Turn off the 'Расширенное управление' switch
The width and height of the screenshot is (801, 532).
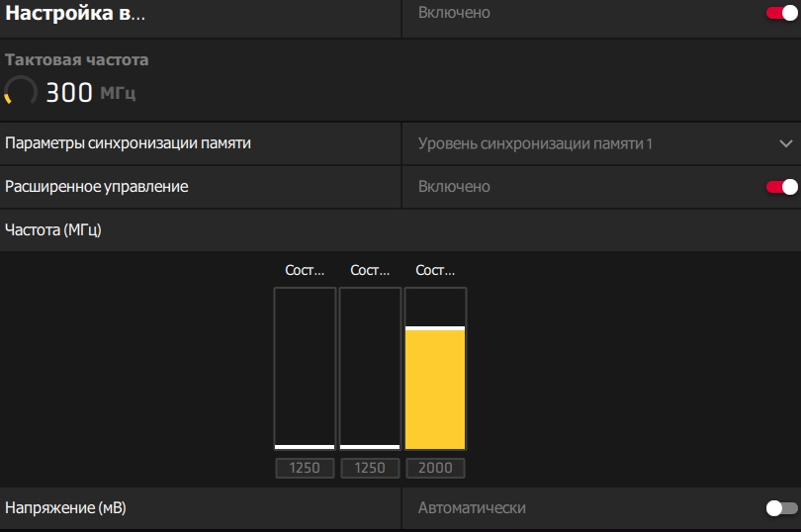tap(781, 187)
